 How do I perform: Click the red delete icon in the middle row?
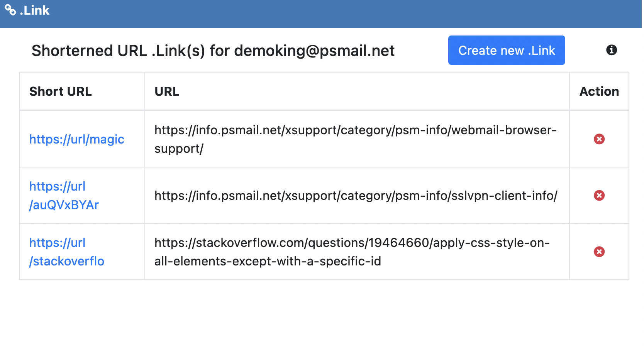[599, 196]
